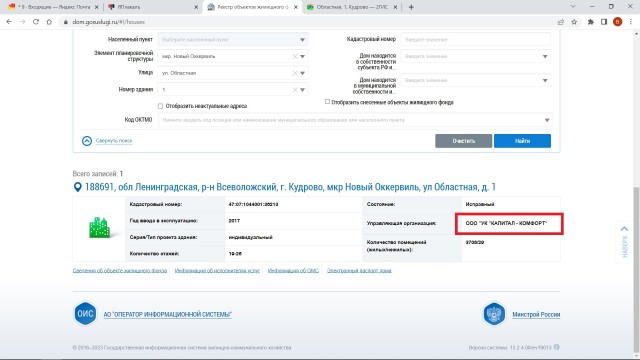Click the Найти search button
The width and height of the screenshot is (640, 360).
(x=522, y=141)
